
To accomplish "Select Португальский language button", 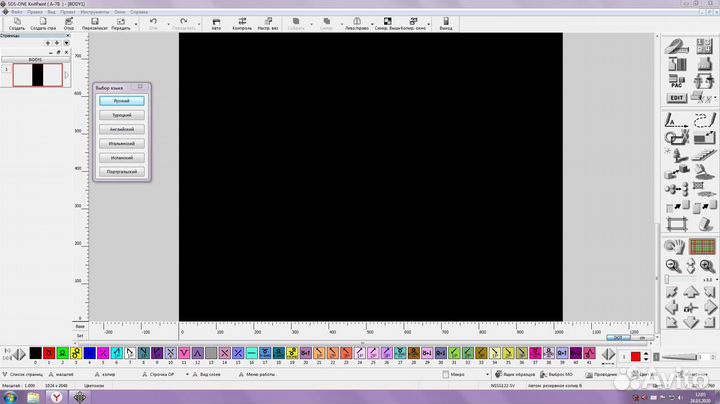I will click(x=122, y=172).
